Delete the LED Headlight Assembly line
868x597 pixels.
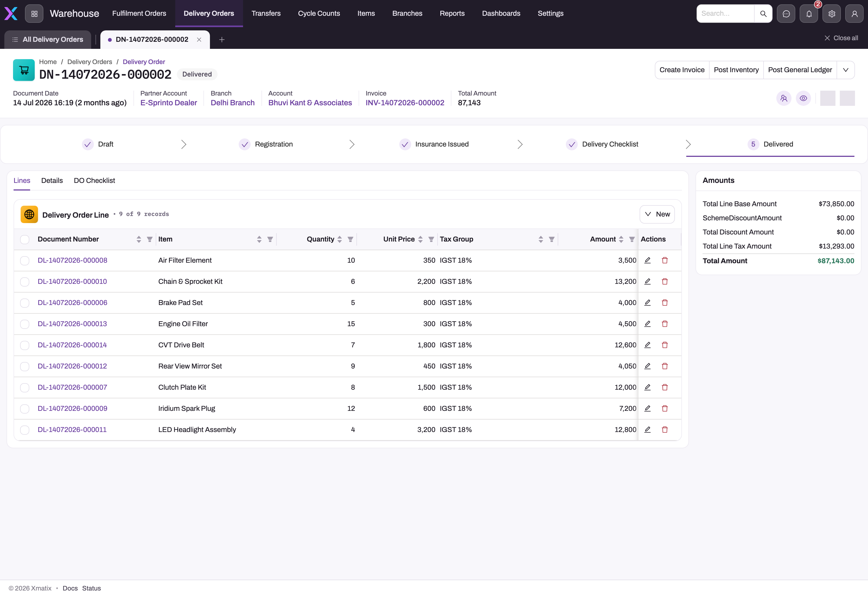pyautogui.click(x=665, y=429)
